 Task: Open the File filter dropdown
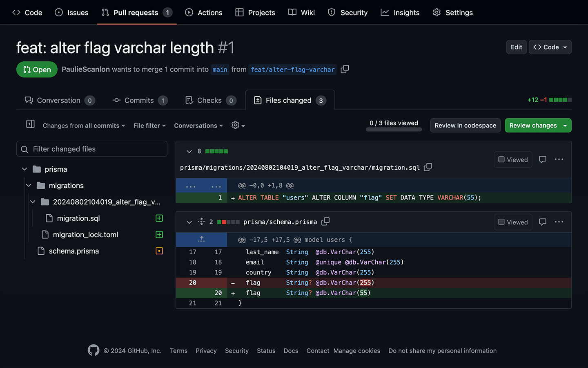149,126
